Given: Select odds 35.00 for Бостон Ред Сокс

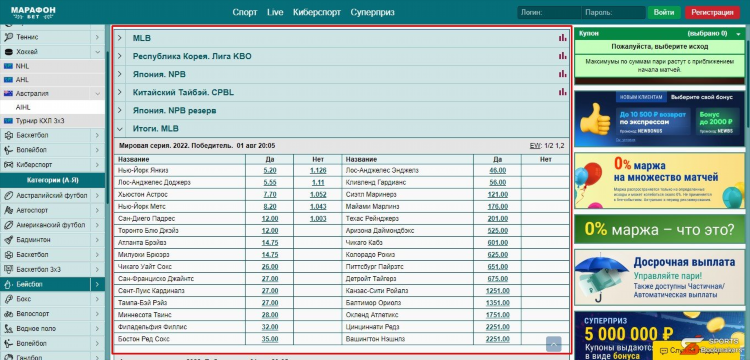Looking at the screenshot, I should point(270,339).
